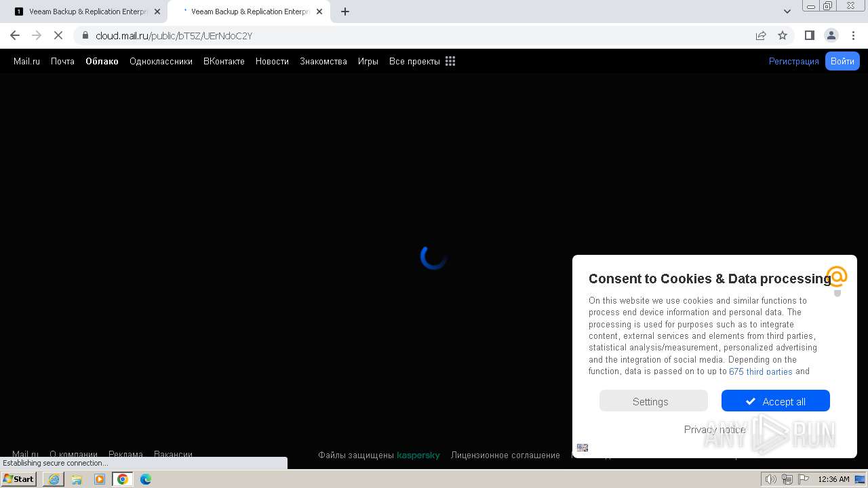
Task: Expand the tab search chevron
Action: [x=787, y=12]
